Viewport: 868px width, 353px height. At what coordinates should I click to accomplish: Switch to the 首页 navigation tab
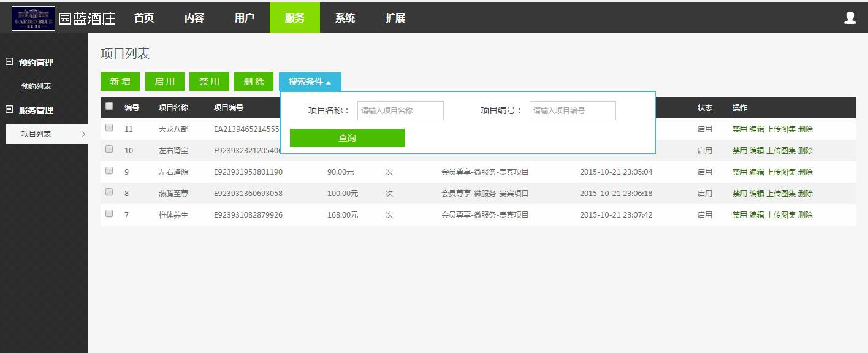[x=144, y=18]
